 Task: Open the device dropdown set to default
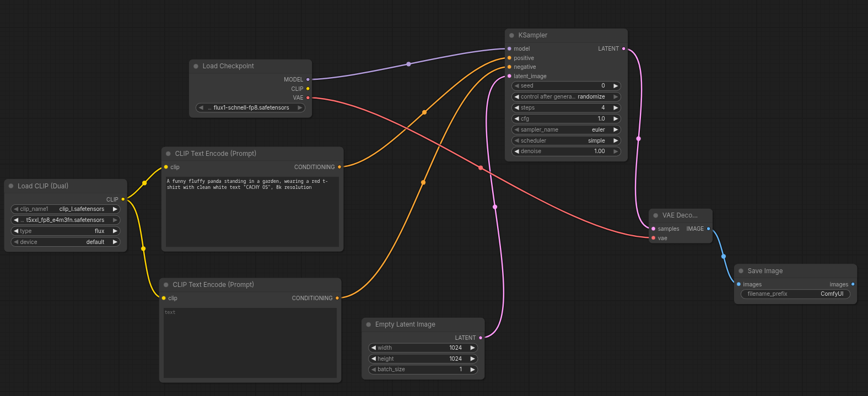click(x=66, y=242)
